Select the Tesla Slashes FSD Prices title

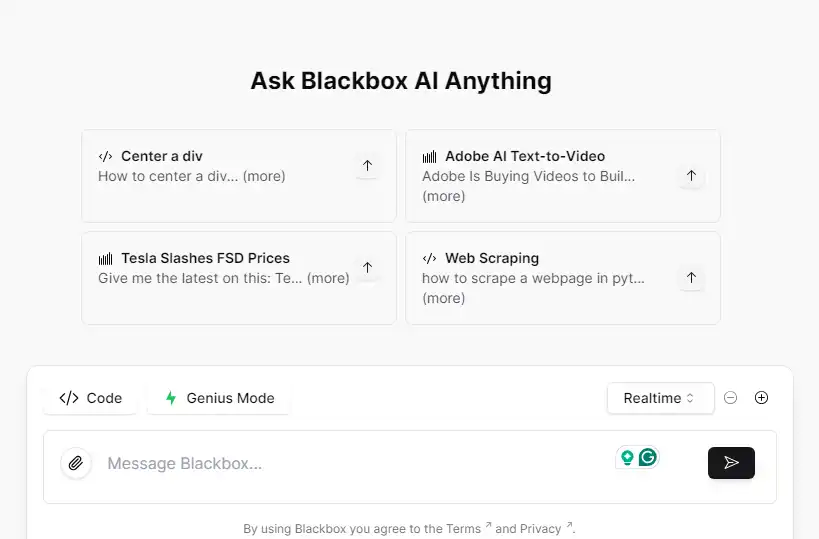[205, 258]
